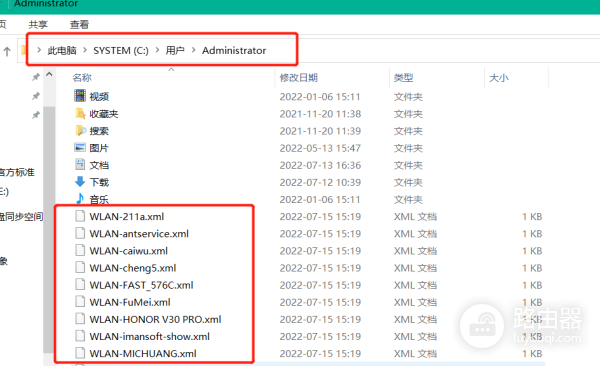Select the 视频 folder icon
This screenshot has width=600, height=366.
click(80, 96)
